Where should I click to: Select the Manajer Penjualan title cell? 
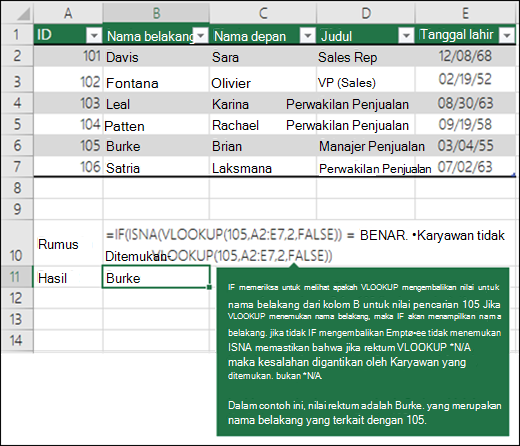(x=366, y=146)
